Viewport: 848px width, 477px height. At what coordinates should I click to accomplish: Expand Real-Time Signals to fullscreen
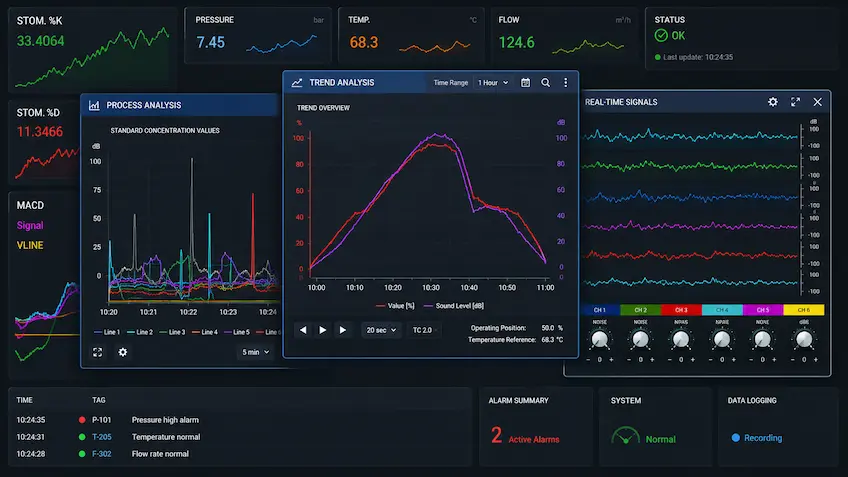click(x=795, y=102)
